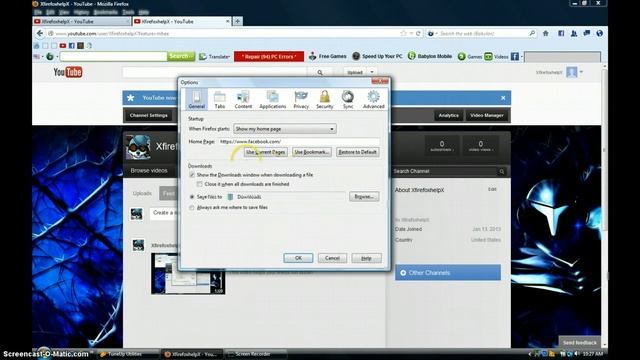This screenshot has height=360, width=640.
Task: Click the YouTube logo
Action: (x=68, y=72)
